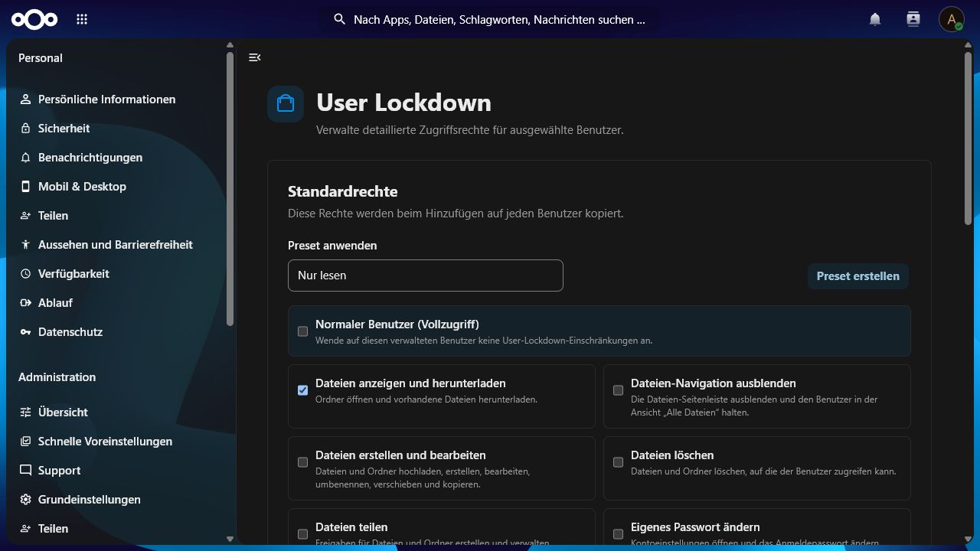Click the Mobil & Desktop phone icon
Image resolution: width=980 pixels, height=551 pixels.
25,187
